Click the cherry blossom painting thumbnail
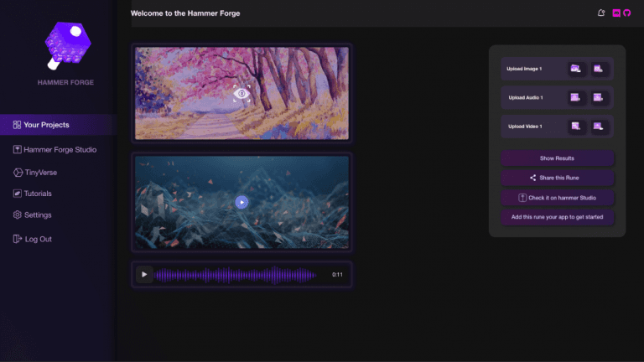 pyautogui.click(x=241, y=93)
